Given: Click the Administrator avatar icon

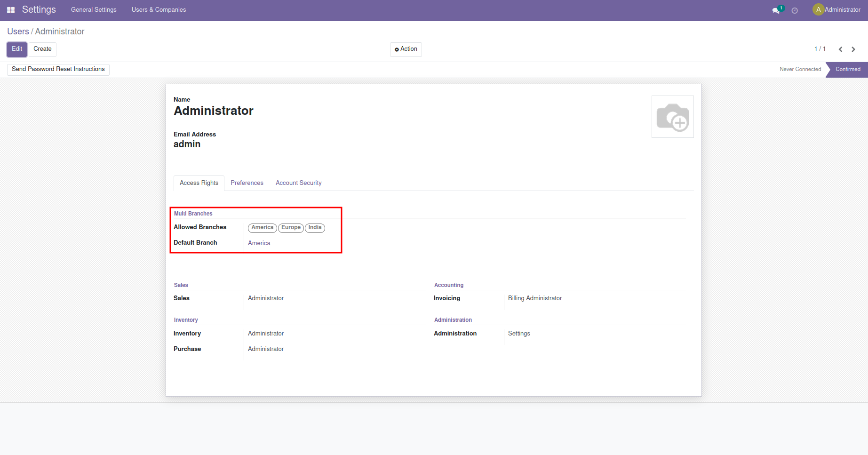Looking at the screenshot, I should pyautogui.click(x=818, y=10).
